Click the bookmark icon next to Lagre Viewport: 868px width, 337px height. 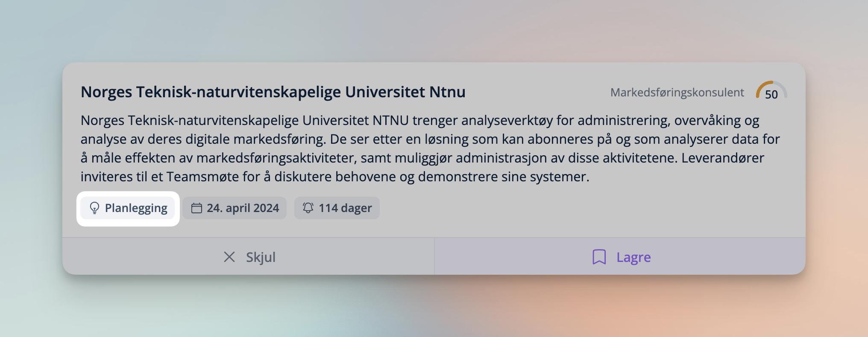click(599, 257)
